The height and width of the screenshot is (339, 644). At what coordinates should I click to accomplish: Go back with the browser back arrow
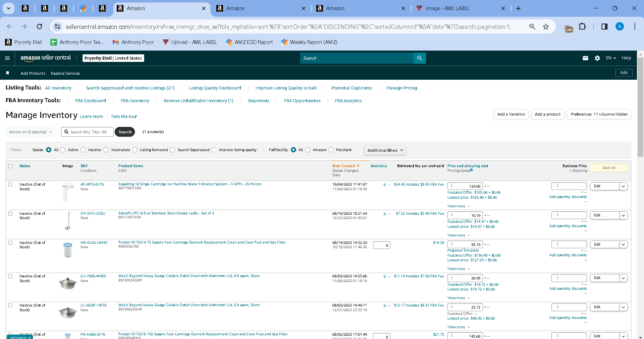coord(9,26)
